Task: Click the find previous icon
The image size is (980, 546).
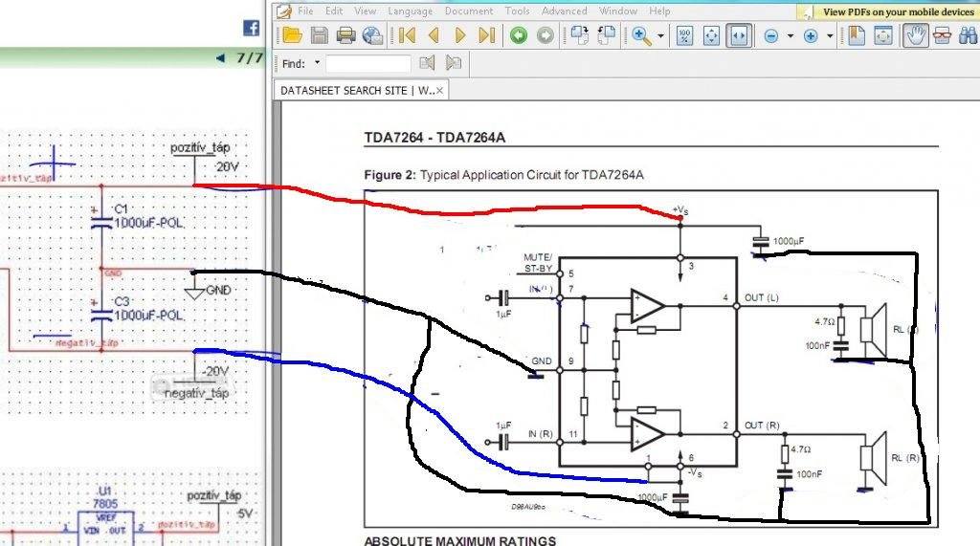Action: [427, 62]
